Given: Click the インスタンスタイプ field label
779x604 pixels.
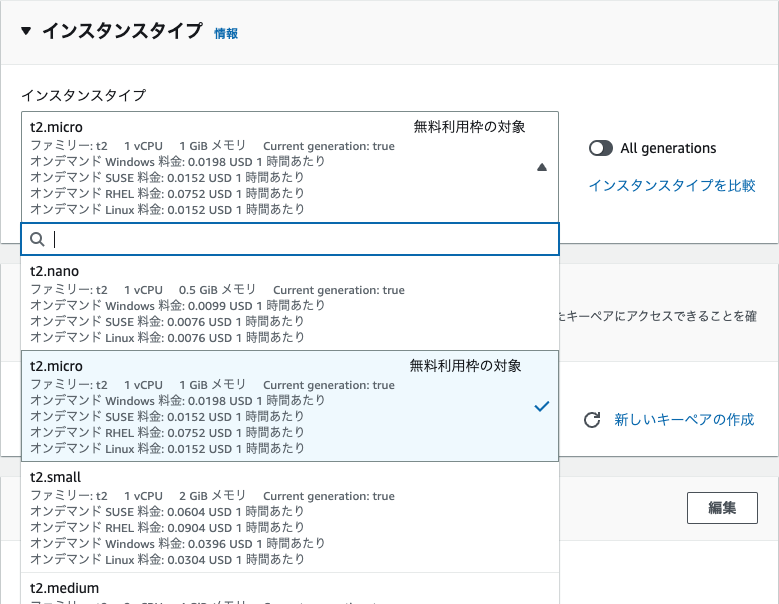Looking at the screenshot, I should [84, 95].
